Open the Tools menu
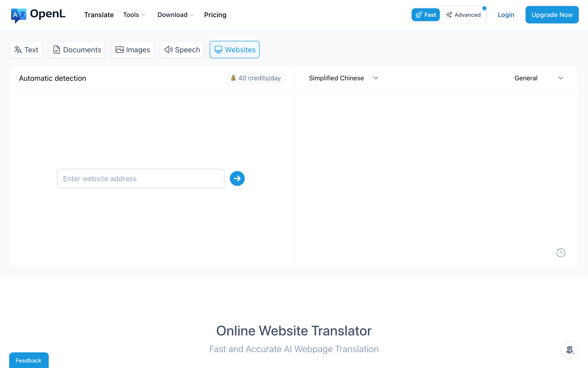588x368 pixels. (x=134, y=15)
